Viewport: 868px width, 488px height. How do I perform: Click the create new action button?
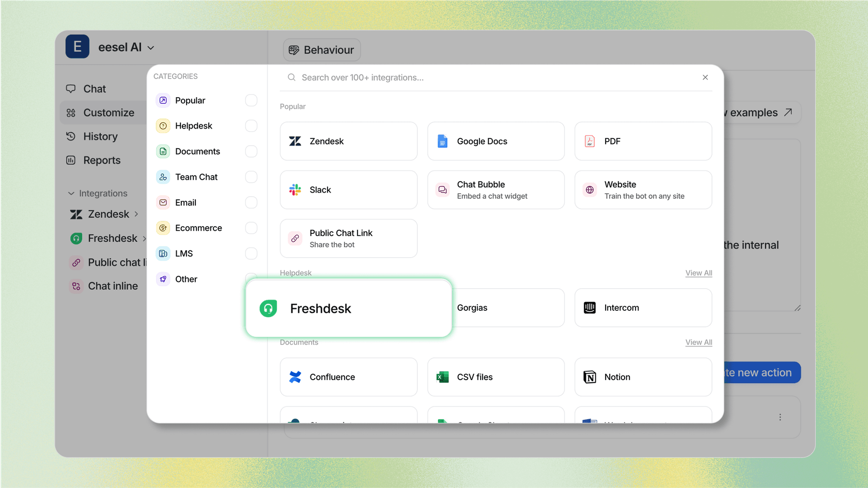point(762,372)
